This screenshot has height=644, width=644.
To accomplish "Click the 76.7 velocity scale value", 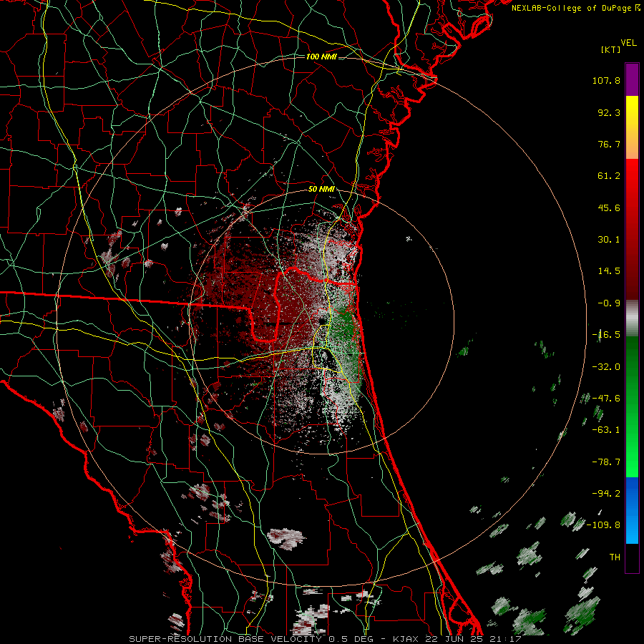I will pos(609,144).
